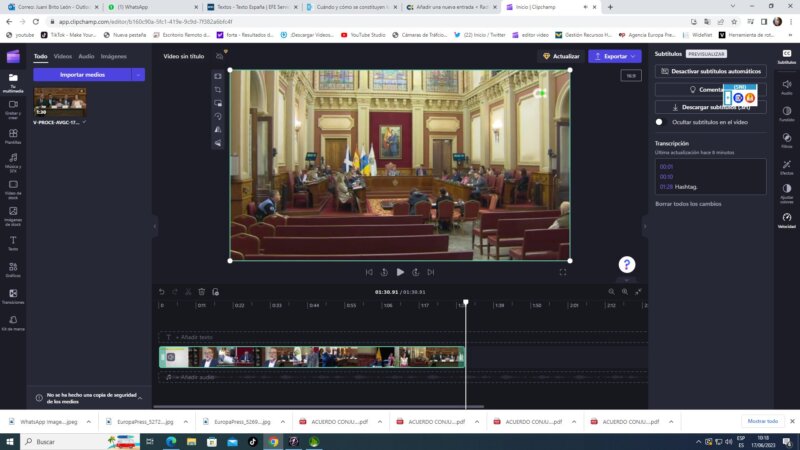The width and height of the screenshot is (800, 450).
Task: Click the Exportar button
Action: coord(615,56)
